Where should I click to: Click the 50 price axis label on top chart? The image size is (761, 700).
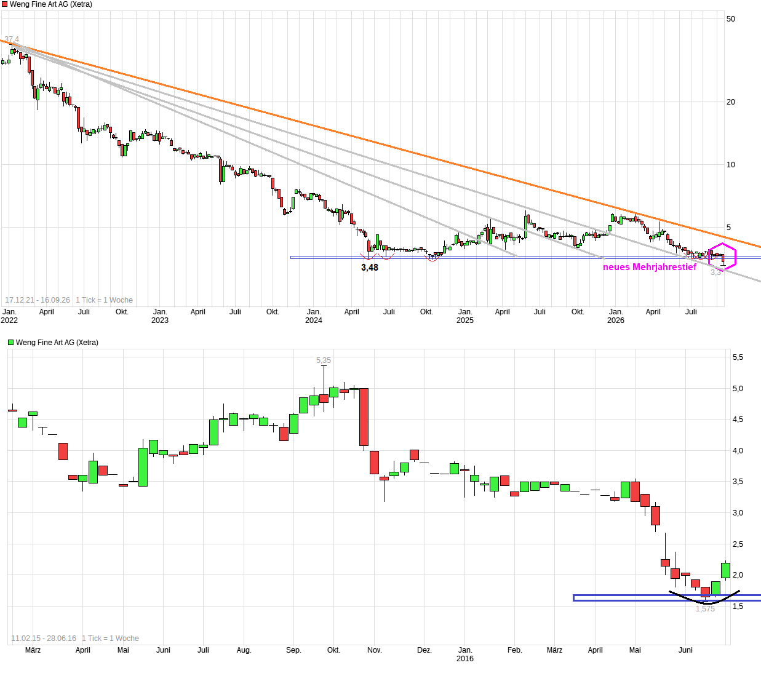[731, 19]
